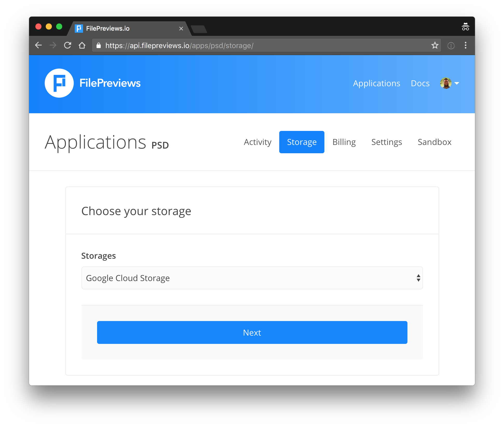504x427 pixels.
Task: Click the browser menu overflow icon
Action: click(466, 45)
